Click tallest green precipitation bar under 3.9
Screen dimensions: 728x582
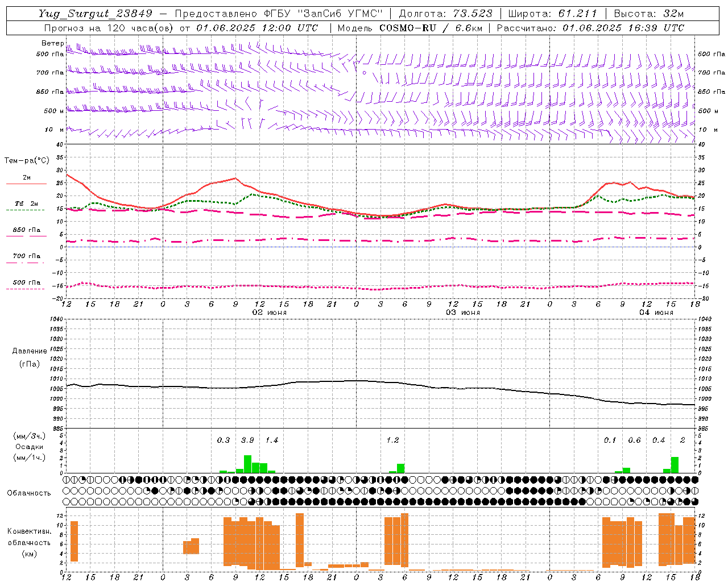coord(247,464)
